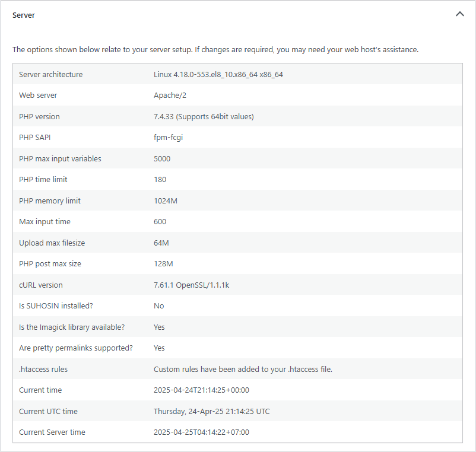Select the PHP time limit value 180
Screen dimensions: 476x452
point(160,180)
